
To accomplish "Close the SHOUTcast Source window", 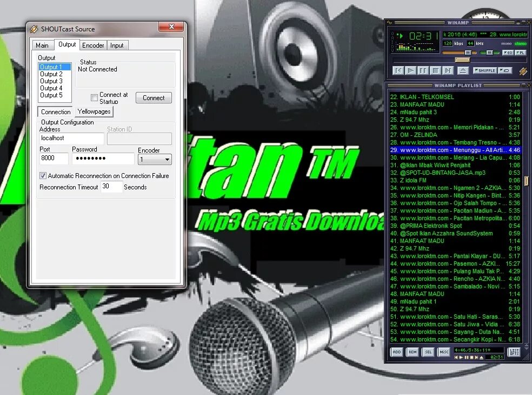I will (171, 27).
